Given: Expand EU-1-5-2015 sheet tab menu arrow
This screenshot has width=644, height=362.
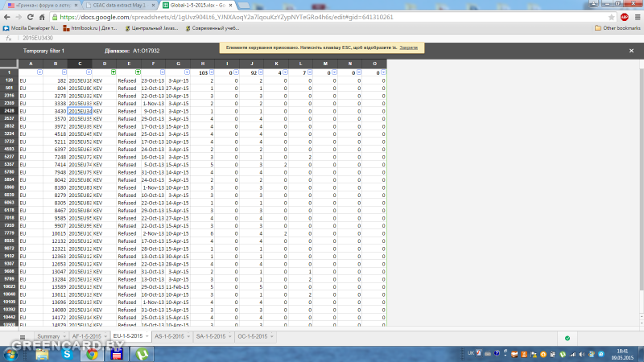Looking at the screenshot, I should pyautogui.click(x=147, y=336).
